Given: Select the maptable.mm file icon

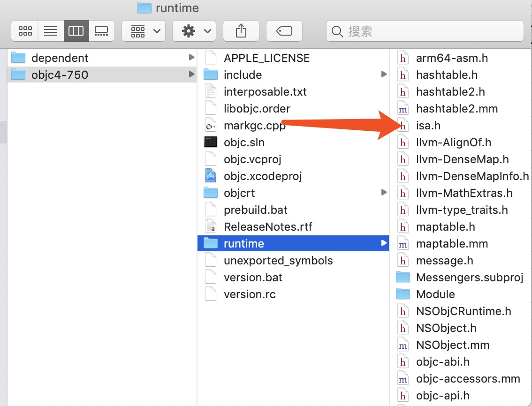Looking at the screenshot, I should click(x=403, y=243).
